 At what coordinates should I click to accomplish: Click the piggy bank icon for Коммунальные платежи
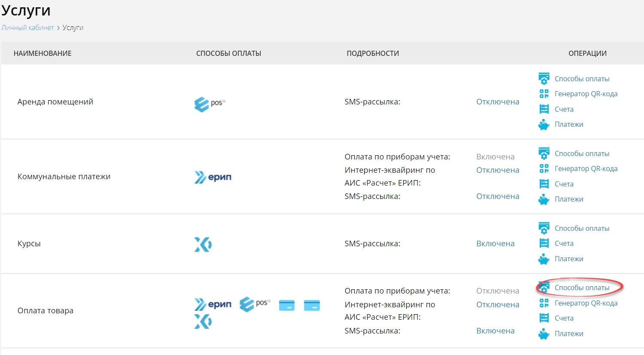click(x=544, y=199)
